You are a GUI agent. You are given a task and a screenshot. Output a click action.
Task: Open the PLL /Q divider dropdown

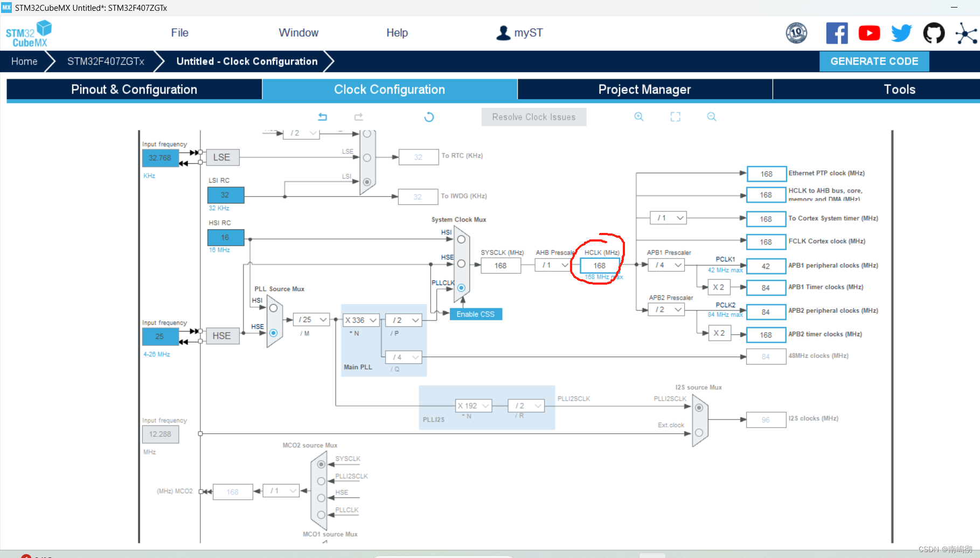pos(404,357)
